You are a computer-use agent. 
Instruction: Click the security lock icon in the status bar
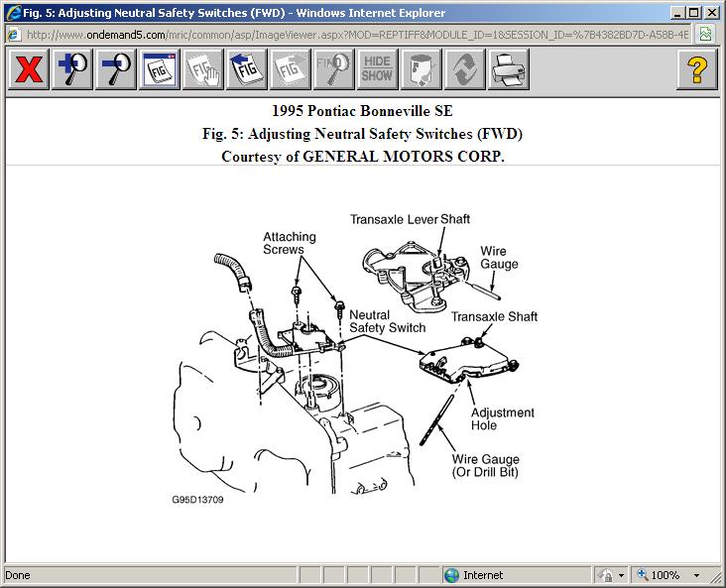point(605,575)
